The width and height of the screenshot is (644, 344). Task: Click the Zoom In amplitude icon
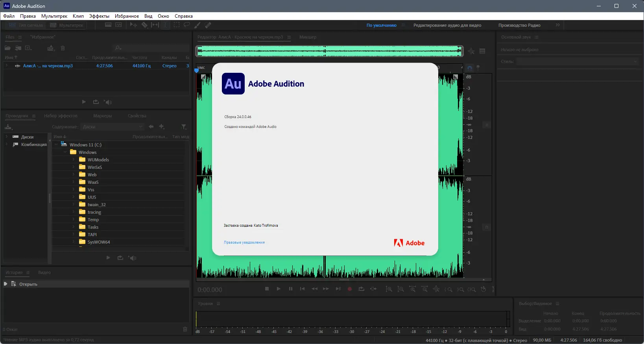(x=389, y=289)
